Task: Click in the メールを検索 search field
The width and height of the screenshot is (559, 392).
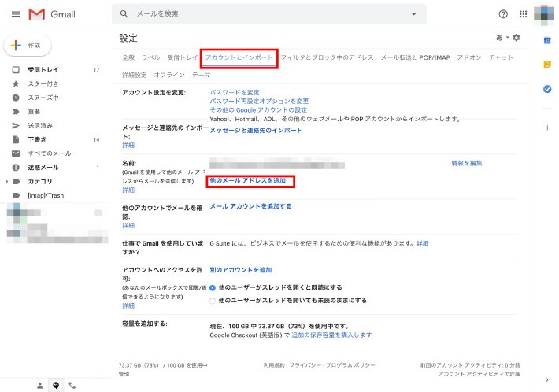Action: pos(269,14)
